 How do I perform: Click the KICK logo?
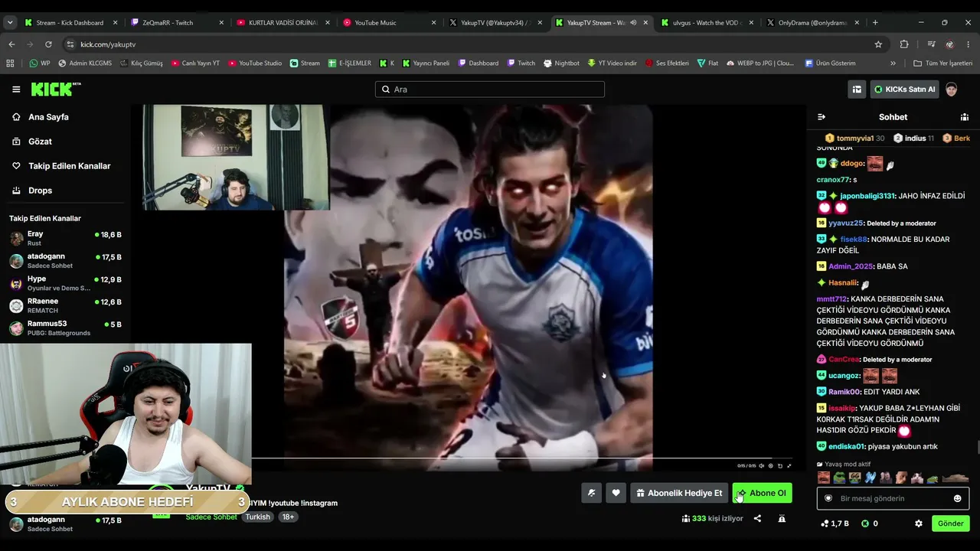click(x=55, y=90)
